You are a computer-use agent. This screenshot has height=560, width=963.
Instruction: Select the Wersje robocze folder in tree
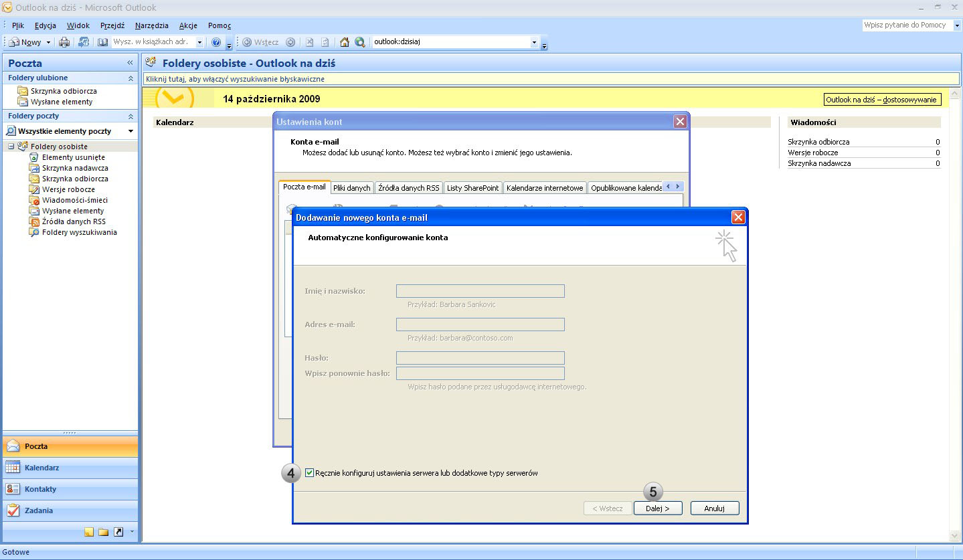68,189
